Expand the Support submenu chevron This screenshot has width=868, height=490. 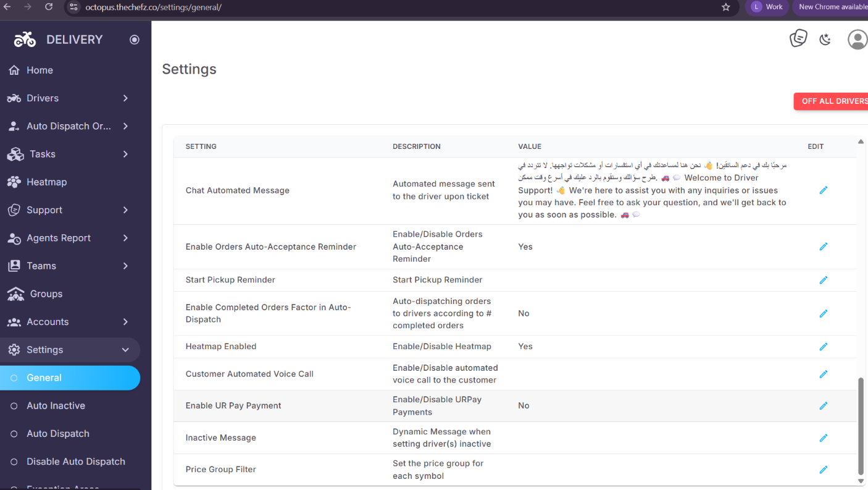(x=125, y=210)
